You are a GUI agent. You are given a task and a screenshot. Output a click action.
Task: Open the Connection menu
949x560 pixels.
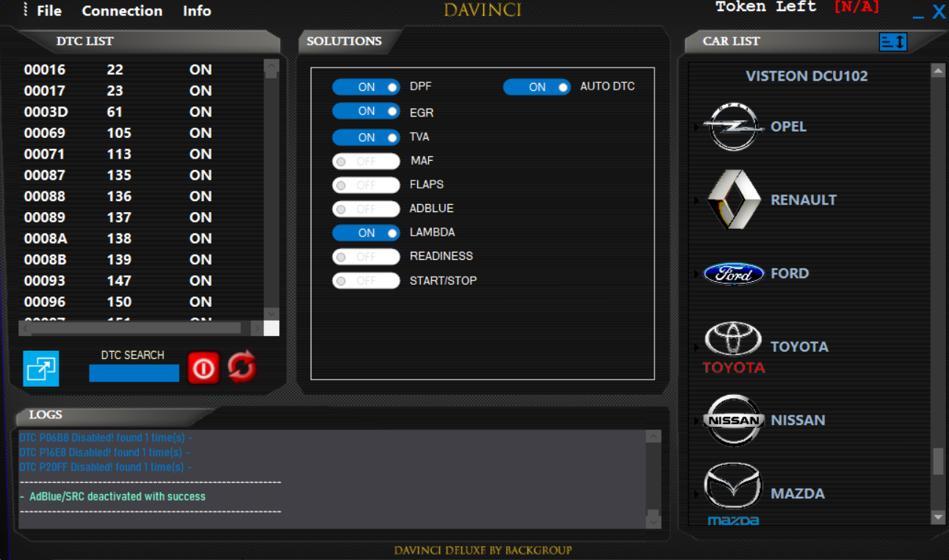click(x=122, y=11)
